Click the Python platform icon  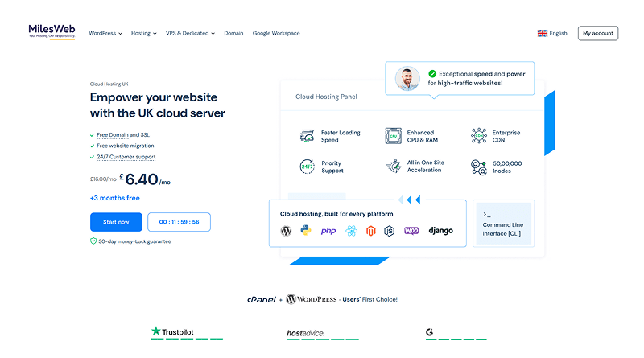tap(306, 230)
